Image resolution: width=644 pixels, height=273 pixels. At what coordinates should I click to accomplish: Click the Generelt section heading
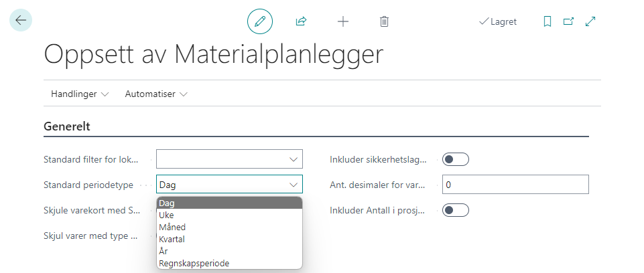tap(67, 126)
